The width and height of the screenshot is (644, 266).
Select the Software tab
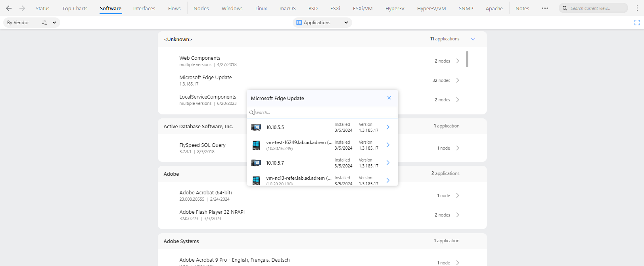[x=111, y=8]
